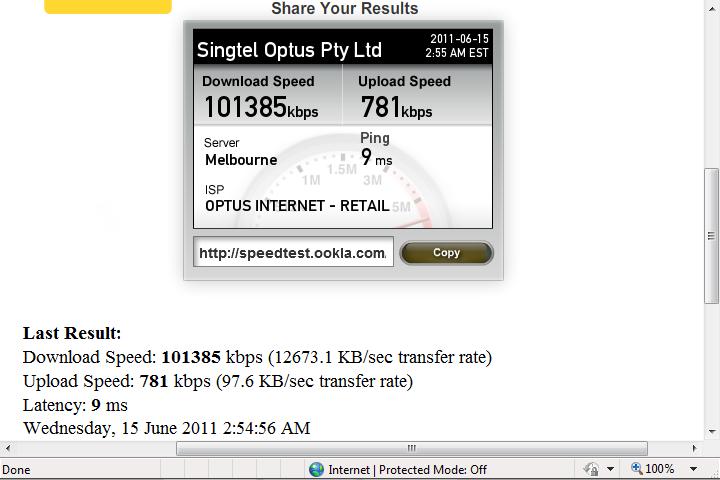Screen dimensions: 720x480
Task: Click the 'Latency: 9 ms' line
Action: pos(75,405)
